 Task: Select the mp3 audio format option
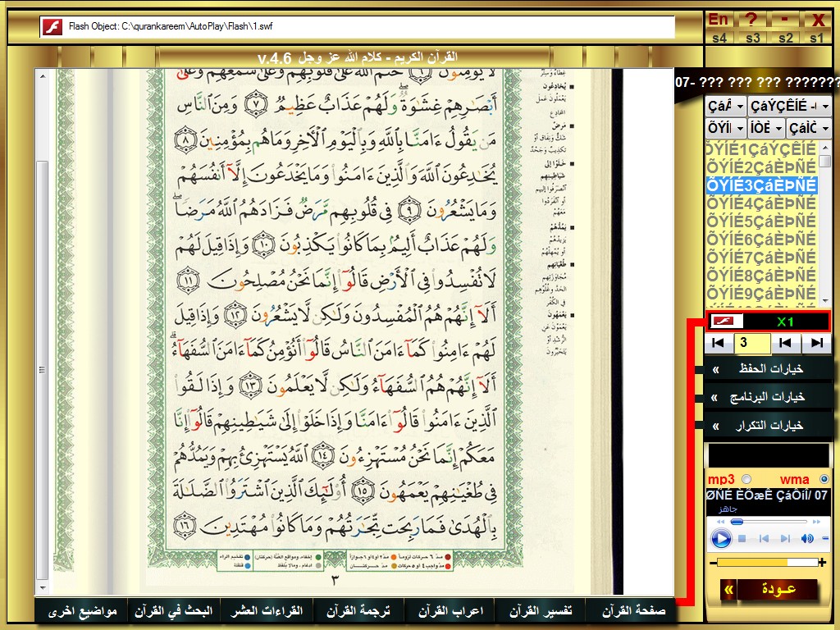pos(746,479)
